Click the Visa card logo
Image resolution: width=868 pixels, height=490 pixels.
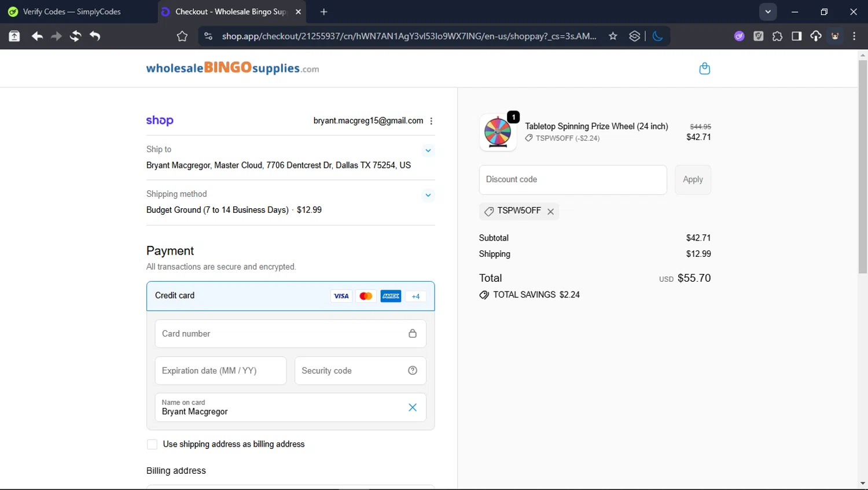pyautogui.click(x=341, y=296)
